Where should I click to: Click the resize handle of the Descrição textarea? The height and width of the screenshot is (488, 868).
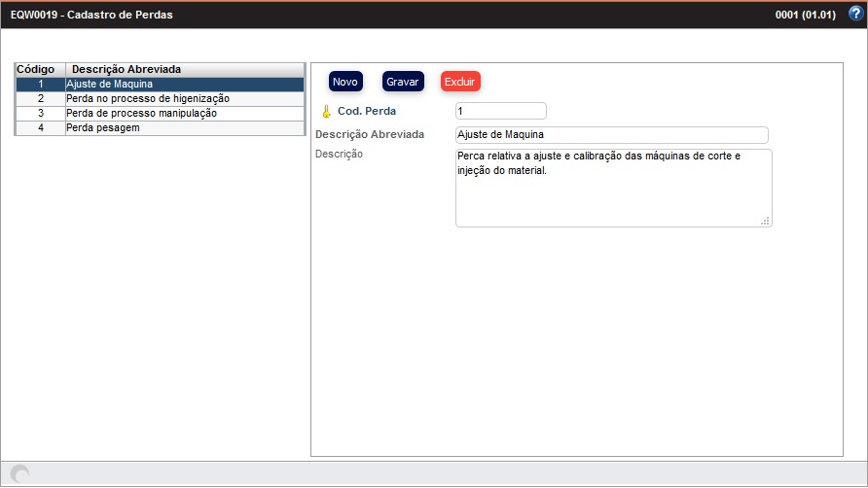pos(765,221)
